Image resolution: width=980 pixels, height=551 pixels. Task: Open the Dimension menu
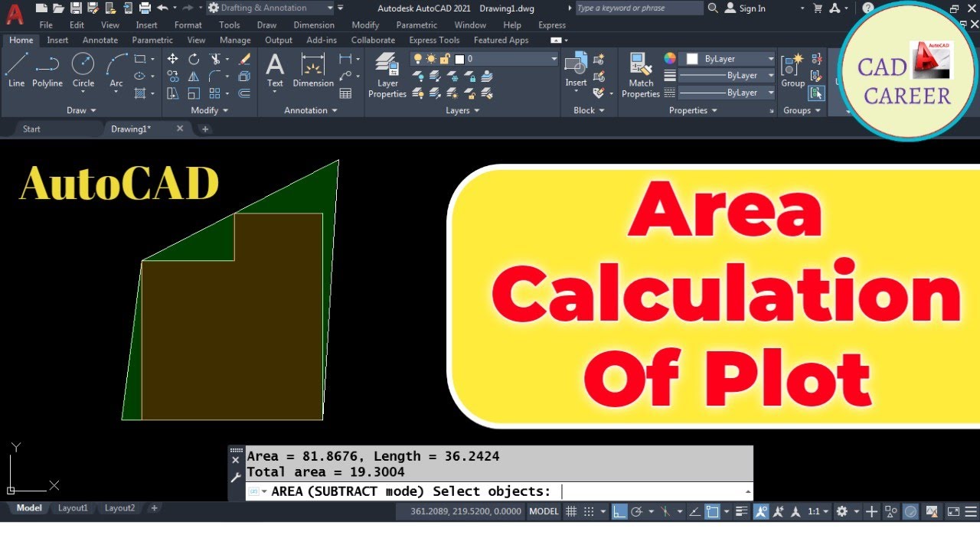tap(314, 25)
